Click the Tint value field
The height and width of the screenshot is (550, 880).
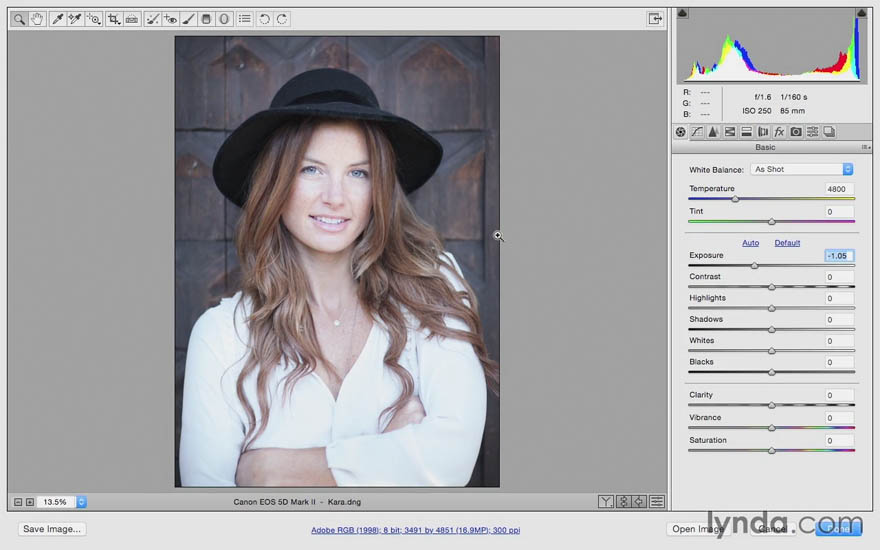(x=839, y=212)
